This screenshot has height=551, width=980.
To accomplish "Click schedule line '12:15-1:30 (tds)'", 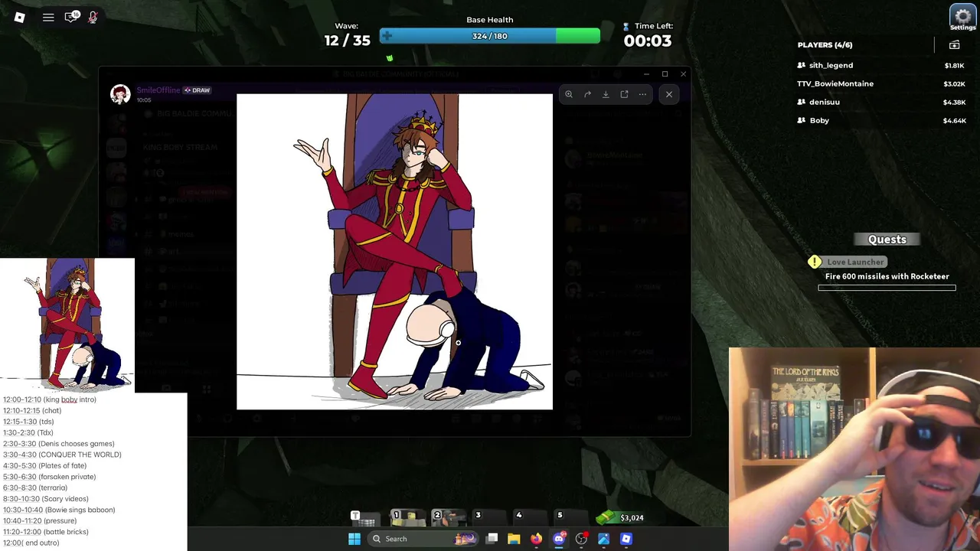I will click(x=28, y=422).
